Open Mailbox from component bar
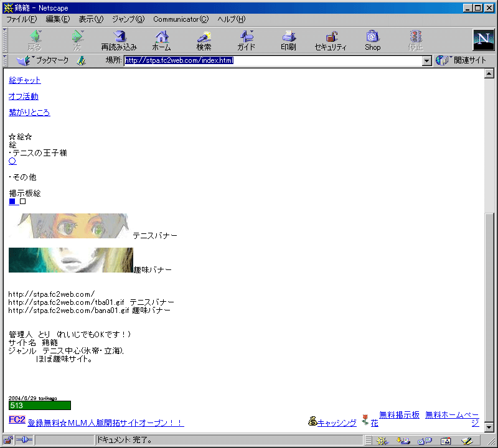This screenshot has width=498, height=448. click(403, 441)
